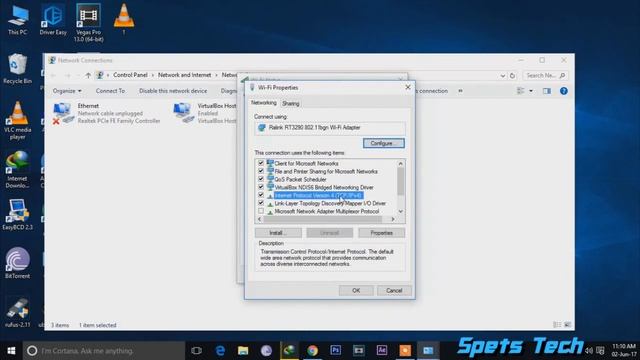This screenshot has height=360, width=640.
Task: Go to Network and Internet breadcrumb
Action: click(184, 75)
